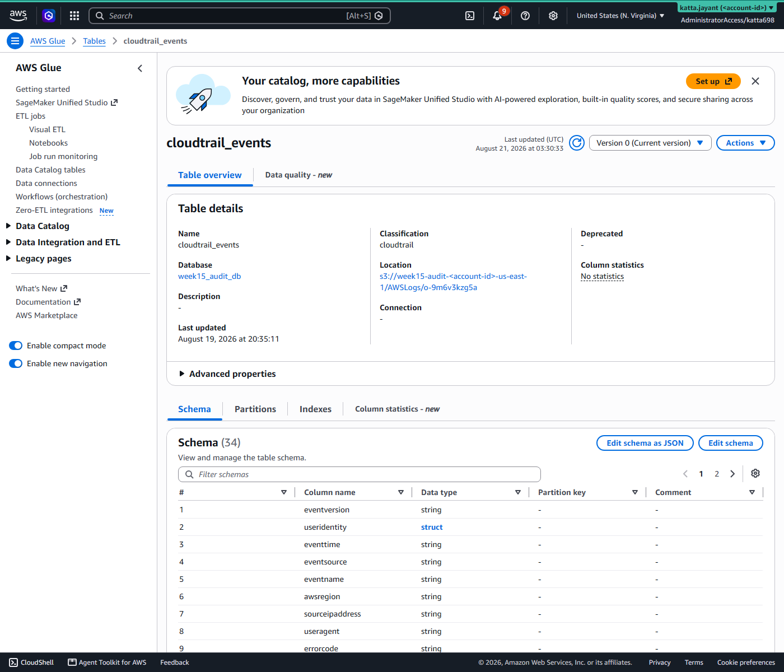784x672 pixels.
Task: Open SageMaker Unified Studio link
Action: [67, 102]
